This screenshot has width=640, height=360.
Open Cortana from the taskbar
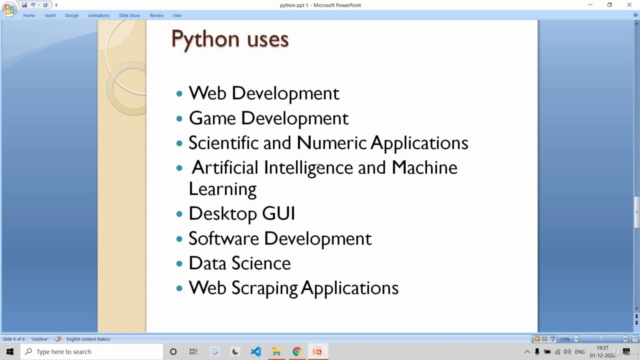click(x=173, y=351)
